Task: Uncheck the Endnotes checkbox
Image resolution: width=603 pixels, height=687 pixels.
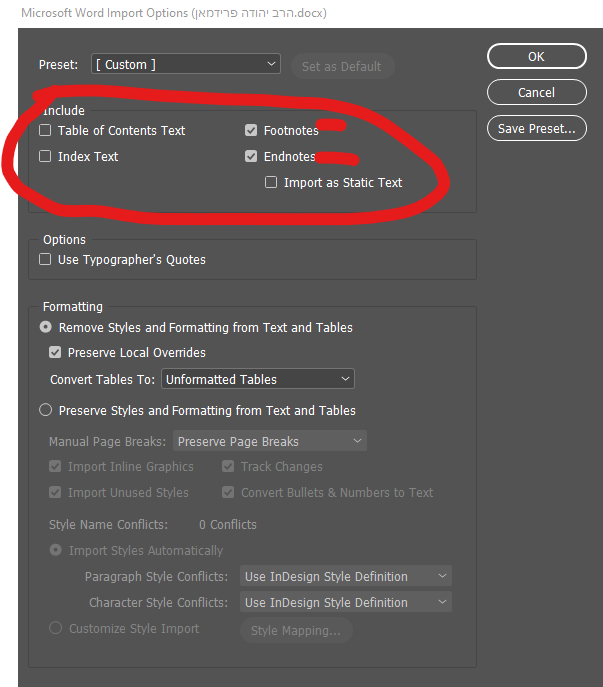Action: (x=251, y=156)
